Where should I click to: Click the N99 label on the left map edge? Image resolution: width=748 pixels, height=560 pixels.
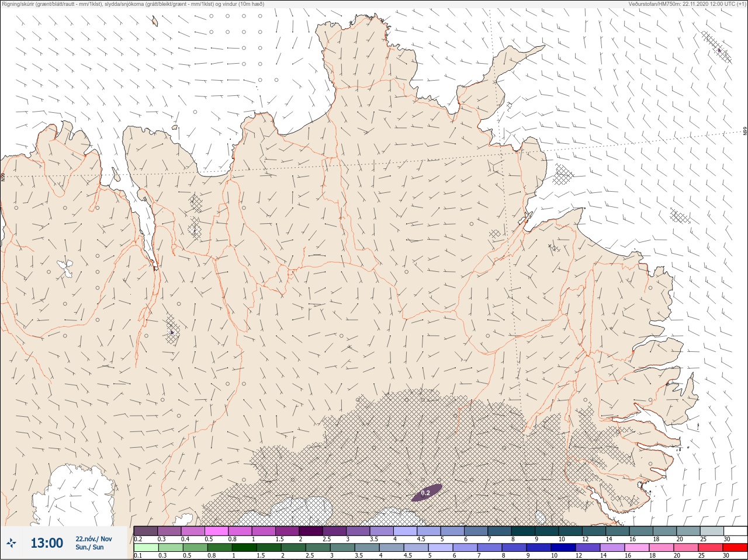click(3, 176)
